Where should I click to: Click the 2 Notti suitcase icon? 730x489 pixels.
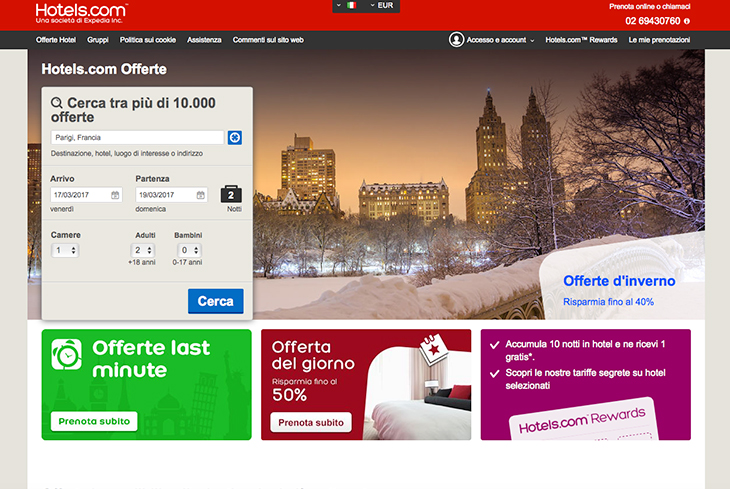point(231,194)
